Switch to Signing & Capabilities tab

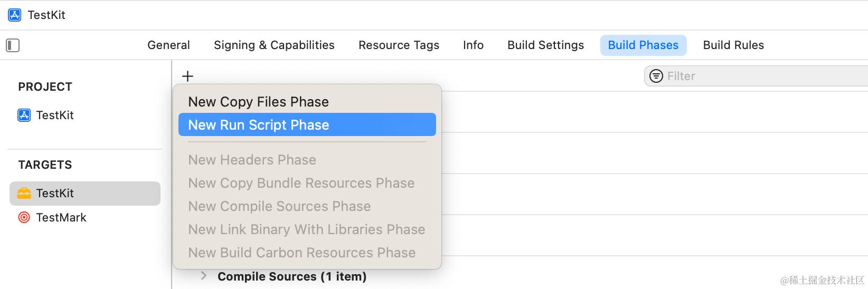[274, 45]
